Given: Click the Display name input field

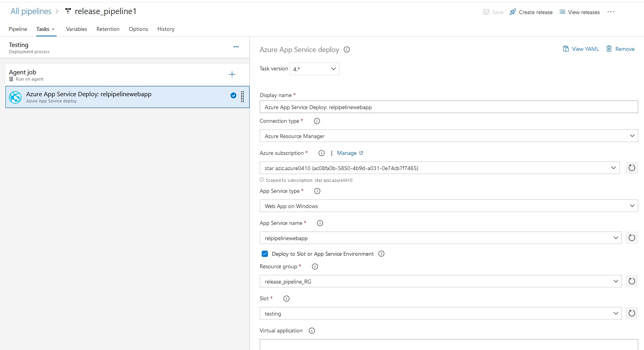Looking at the screenshot, I should tap(449, 107).
